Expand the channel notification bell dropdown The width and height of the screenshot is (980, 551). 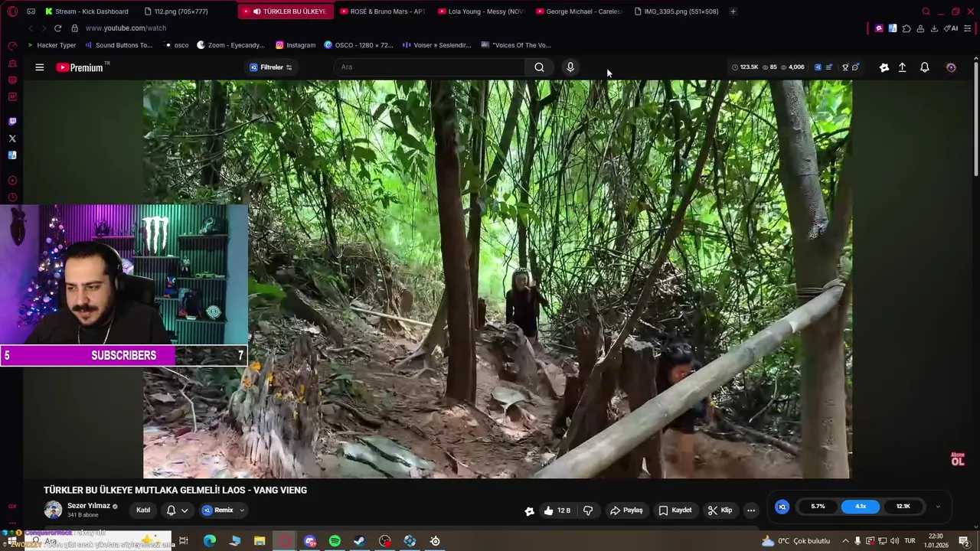click(x=185, y=510)
